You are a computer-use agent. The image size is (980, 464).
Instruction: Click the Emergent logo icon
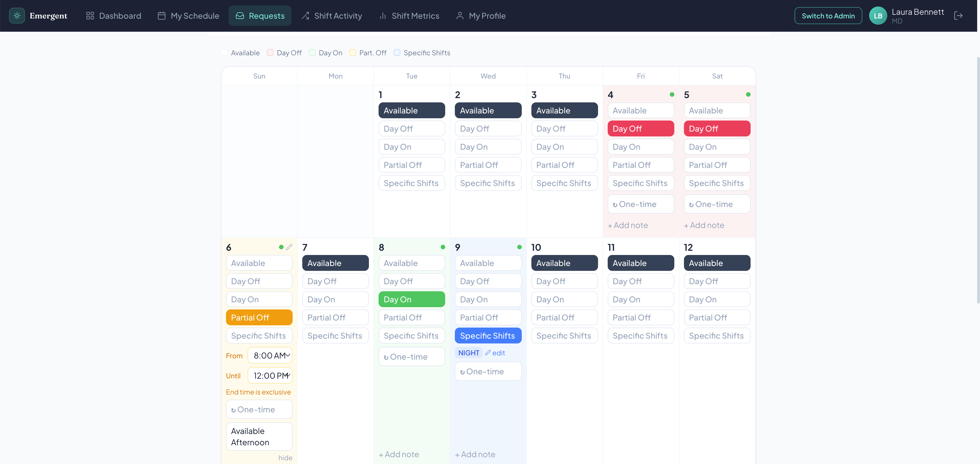pyautogui.click(x=17, y=16)
